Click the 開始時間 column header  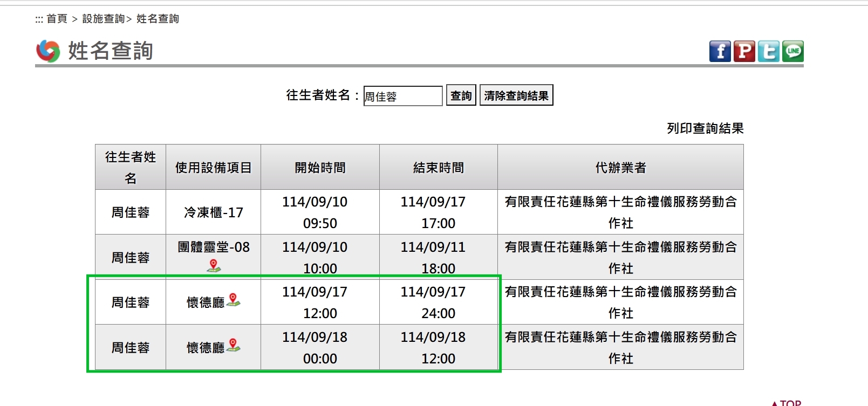[x=320, y=168]
